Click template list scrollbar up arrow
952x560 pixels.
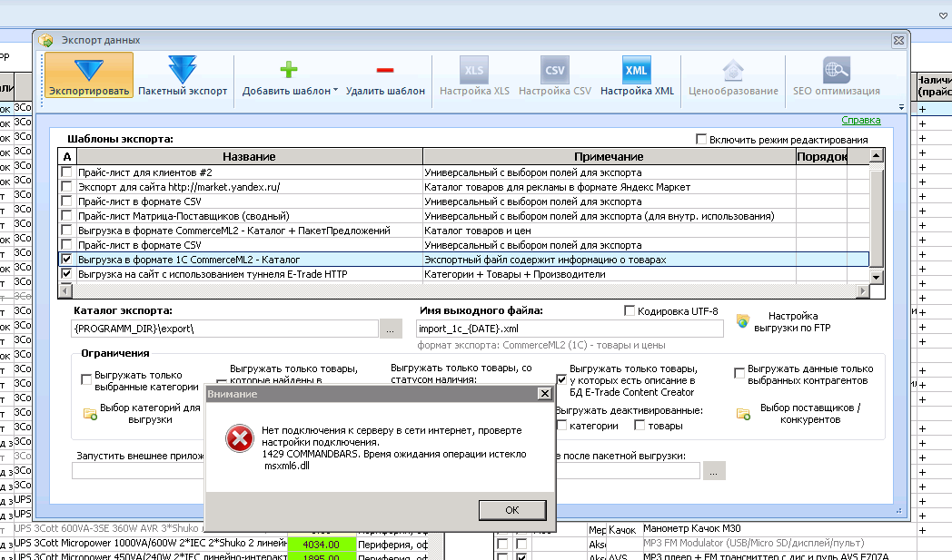(876, 156)
